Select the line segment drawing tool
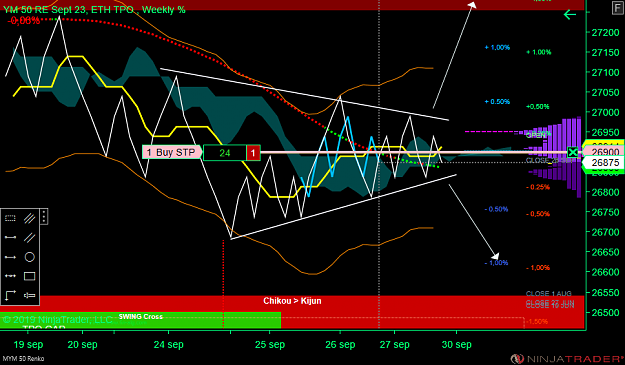 click(10, 237)
